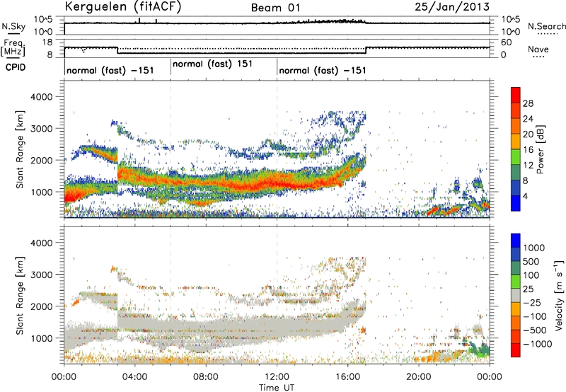This screenshot has width=566, height=392.
Task: Click the date '25/Jan/2013'
Action: pyautogui.click(x=452, y=7)
